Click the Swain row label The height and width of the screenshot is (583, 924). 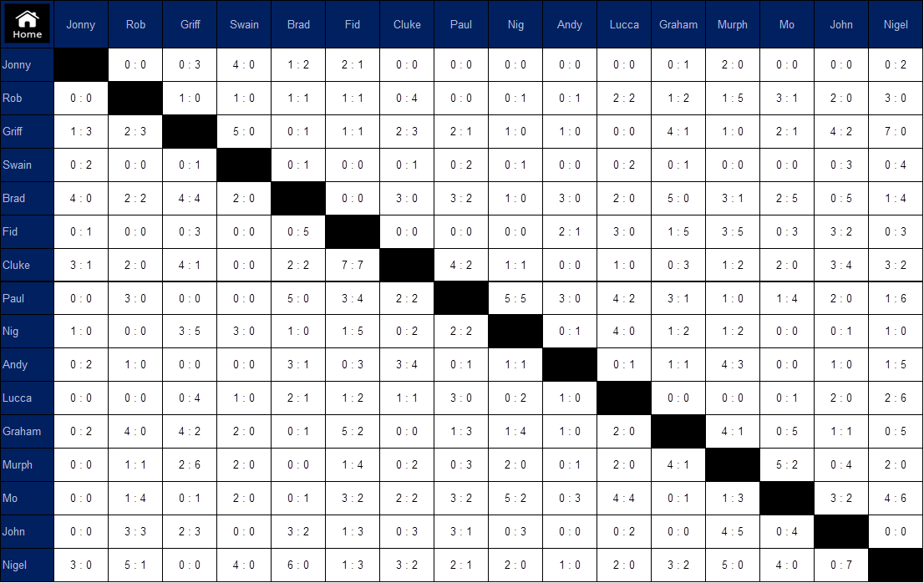tap(27, 165)
